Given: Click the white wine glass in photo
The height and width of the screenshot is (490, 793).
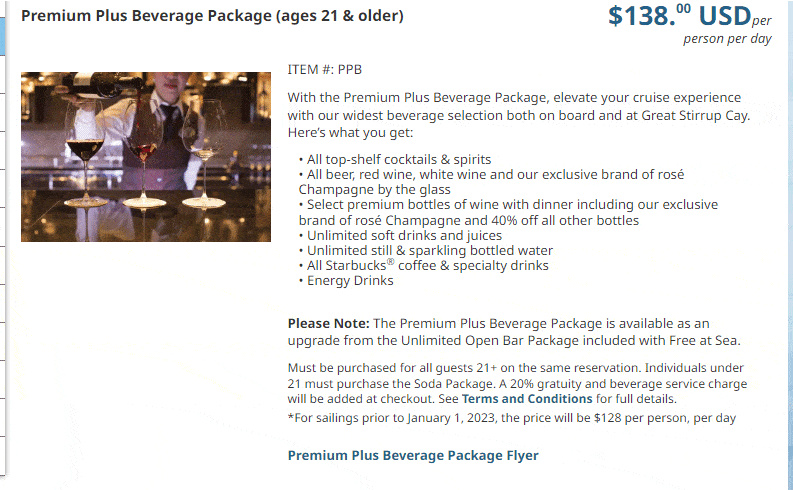Looking at the screenshot, I should [204, 152].
